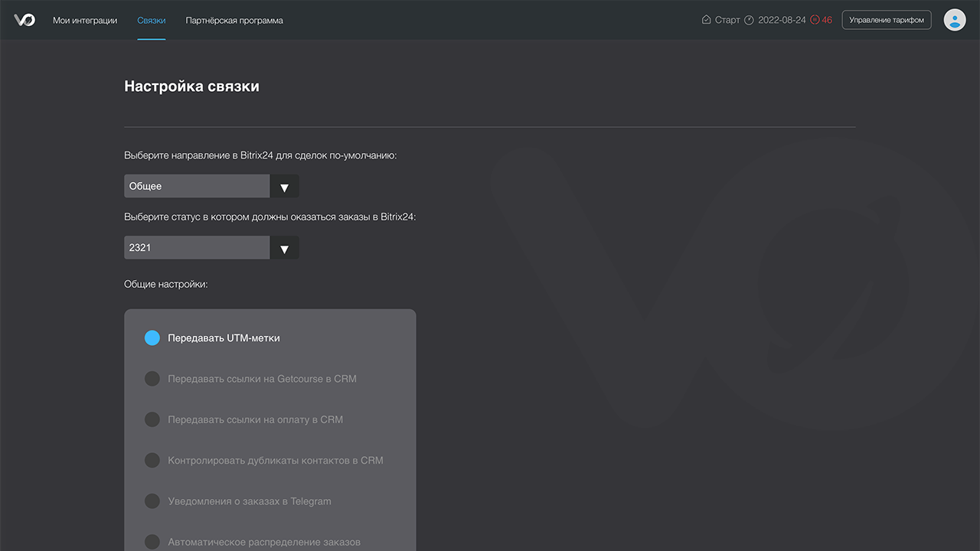Open the order status select showing 2321
Image resolution: width=980 pixels, height=551 pixels.
click(x=197, y=248)
